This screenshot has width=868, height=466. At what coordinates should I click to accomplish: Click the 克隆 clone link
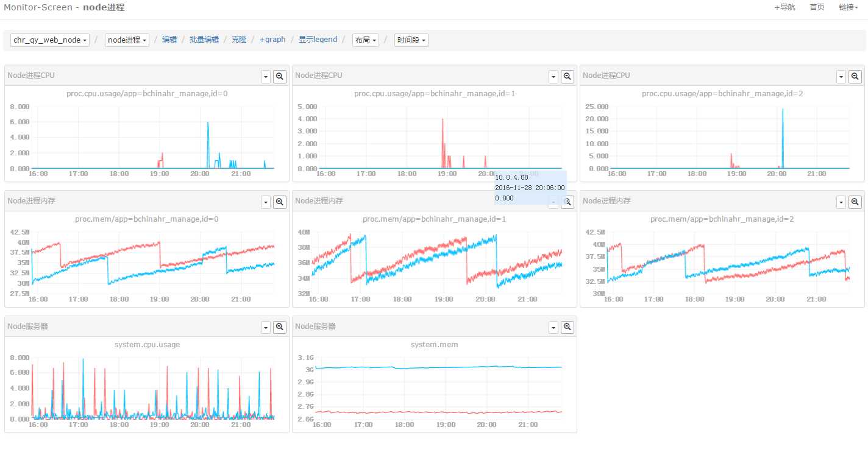(239, 40)
